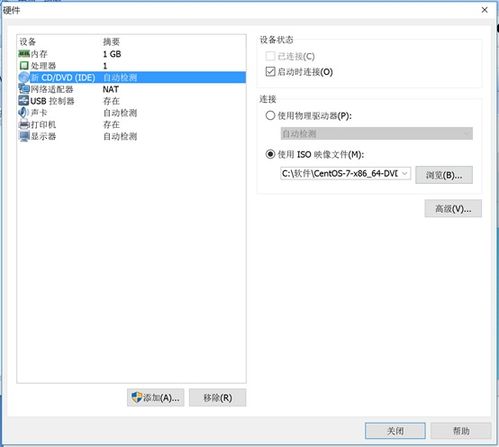The width and height of the screenshot is (499, 447).
Task: Click the 显示器 display monitor icon
Action: pyautogui.click(x=24, y=137)
